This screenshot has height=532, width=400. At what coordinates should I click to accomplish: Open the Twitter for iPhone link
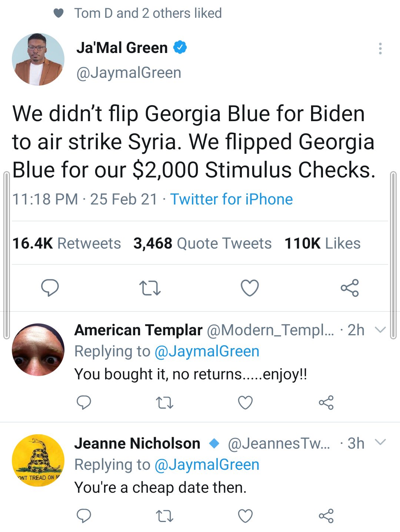[231, 199]
